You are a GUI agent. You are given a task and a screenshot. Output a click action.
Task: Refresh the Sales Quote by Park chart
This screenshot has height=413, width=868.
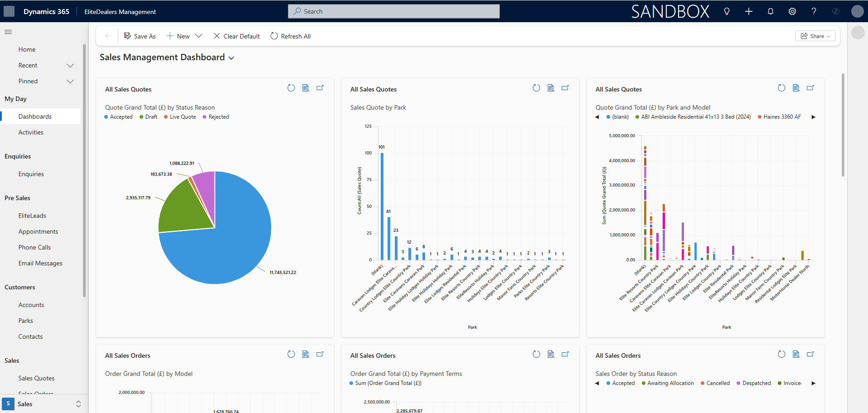click(536, 88)
